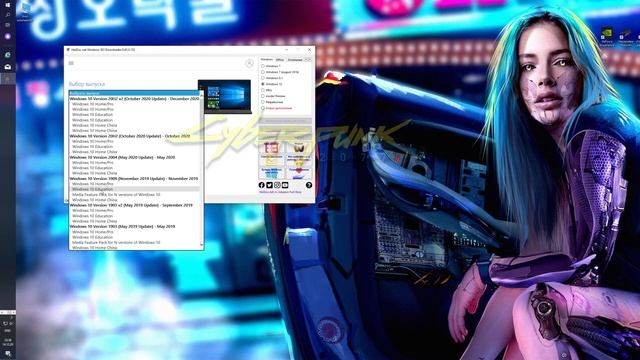Click the highlighted 'Выберите выпуск' dropdown entry
Screen dimensions: 640x360
pos(134,93)
